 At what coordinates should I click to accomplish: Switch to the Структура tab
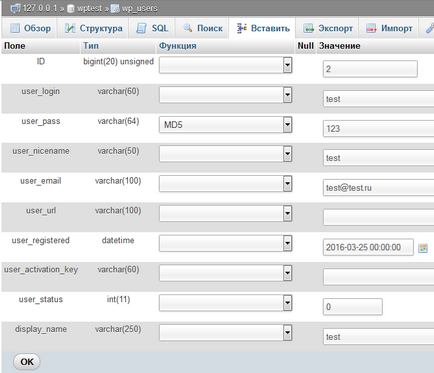click(93, 28)
